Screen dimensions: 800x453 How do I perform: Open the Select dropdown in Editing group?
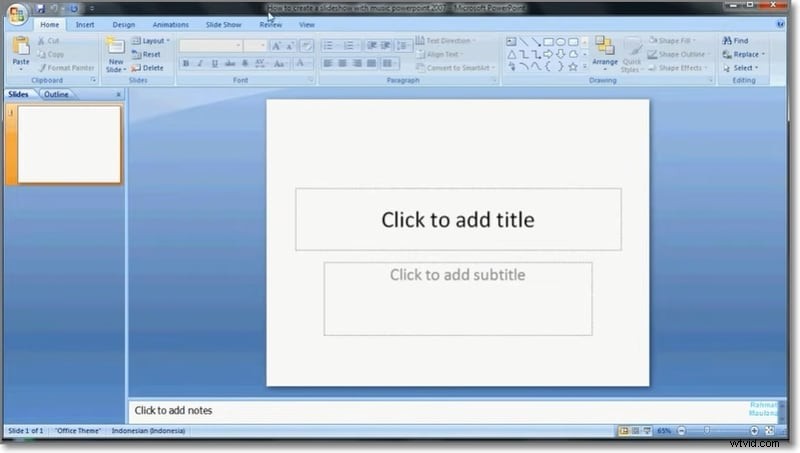tap(743, 68)
